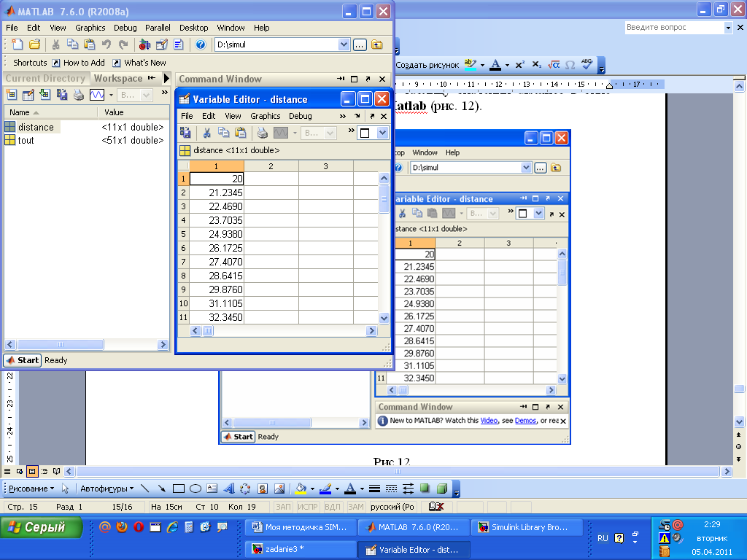Click the plot waveform icon in Workspace toolbar
The image size is (747, 560).
tap(97, 95)
